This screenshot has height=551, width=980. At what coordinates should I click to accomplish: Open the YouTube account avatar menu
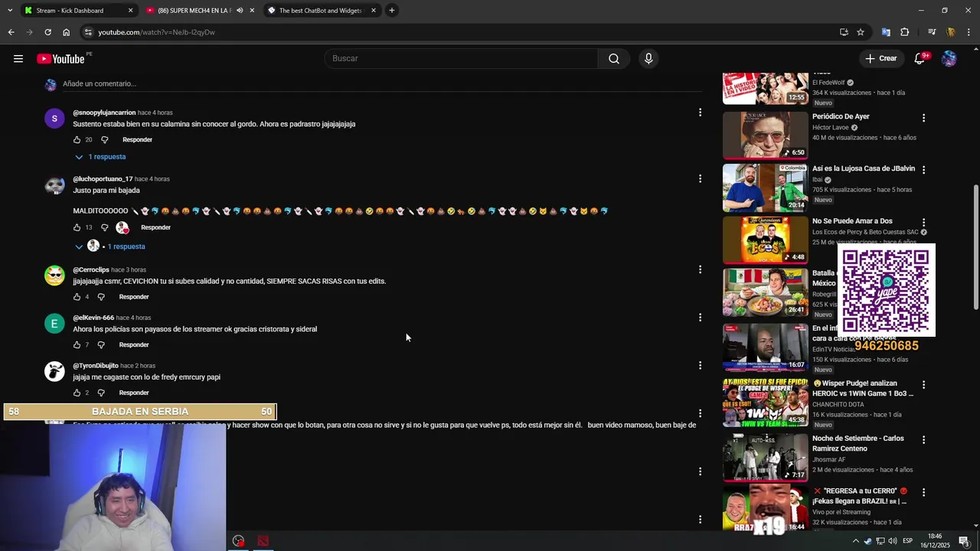(949, 59)
